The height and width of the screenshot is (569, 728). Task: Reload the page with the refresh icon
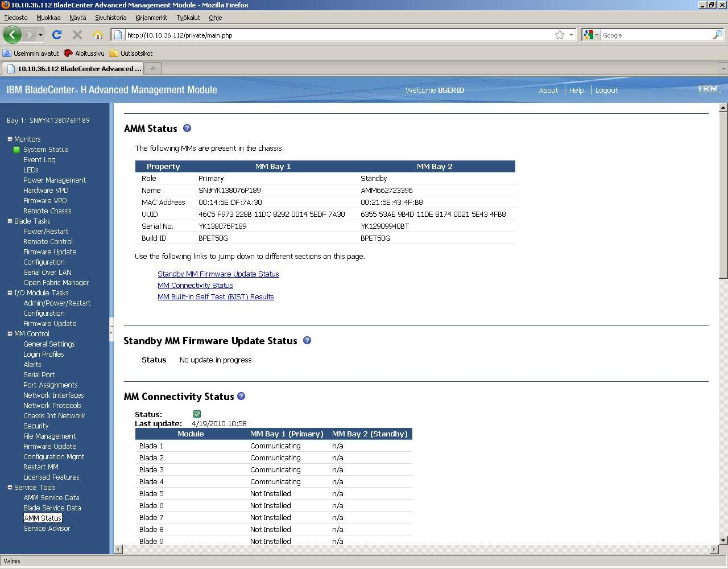click(x=56, y=35)
